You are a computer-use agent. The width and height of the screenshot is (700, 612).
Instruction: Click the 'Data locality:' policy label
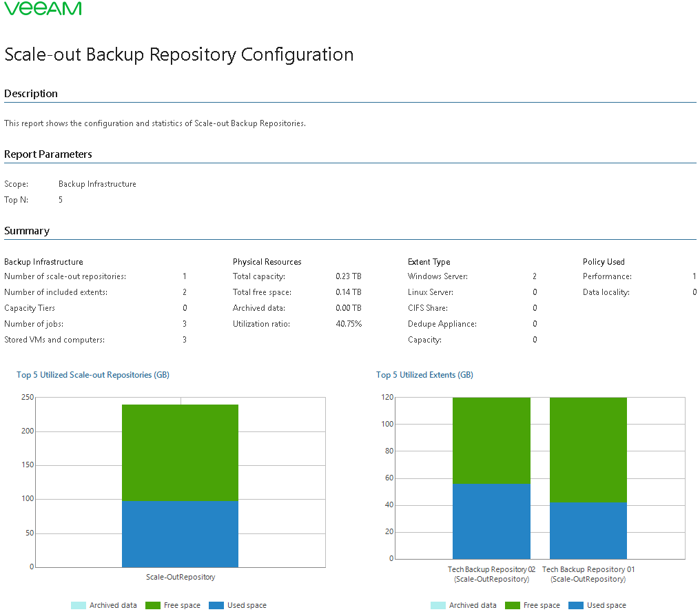606,292
